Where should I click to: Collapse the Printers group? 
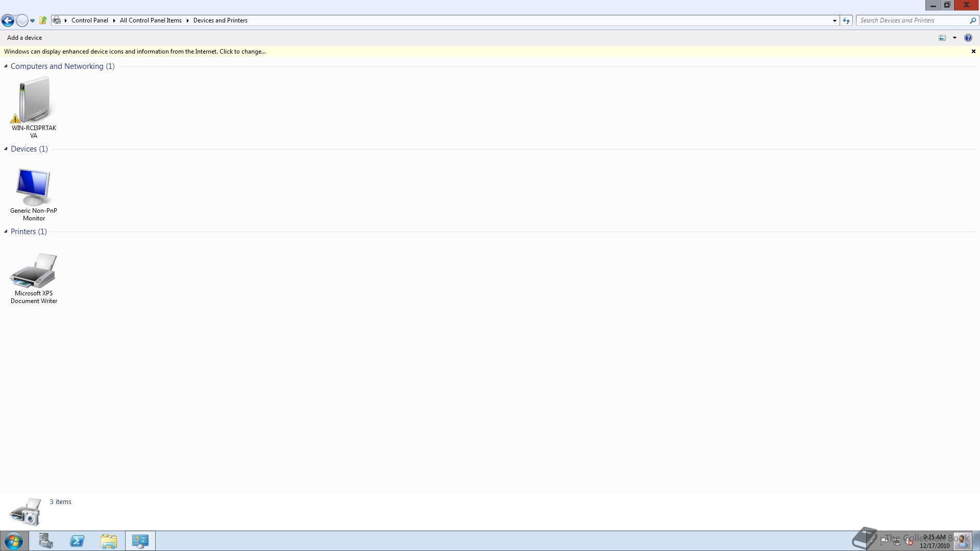(6, 232)
